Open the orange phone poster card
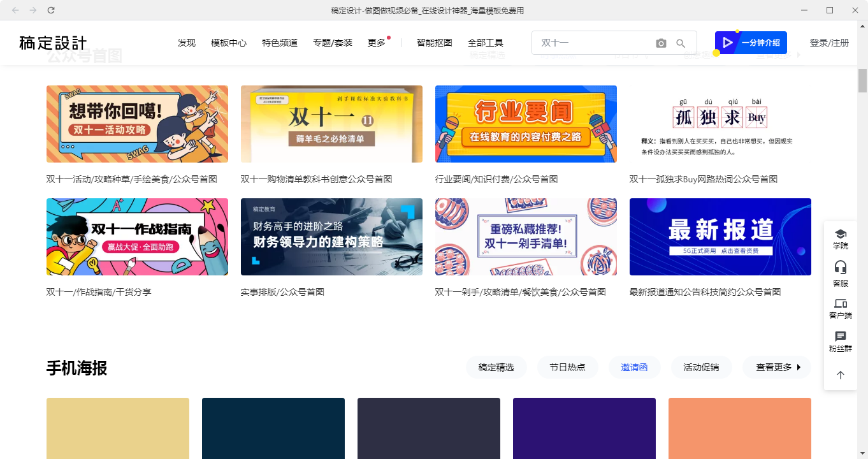Image resolution: width=868 pixels, height=459 pixels. 740,428
